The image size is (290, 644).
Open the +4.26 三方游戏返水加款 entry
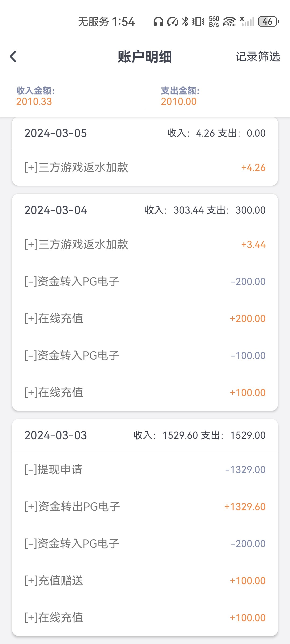145,167
